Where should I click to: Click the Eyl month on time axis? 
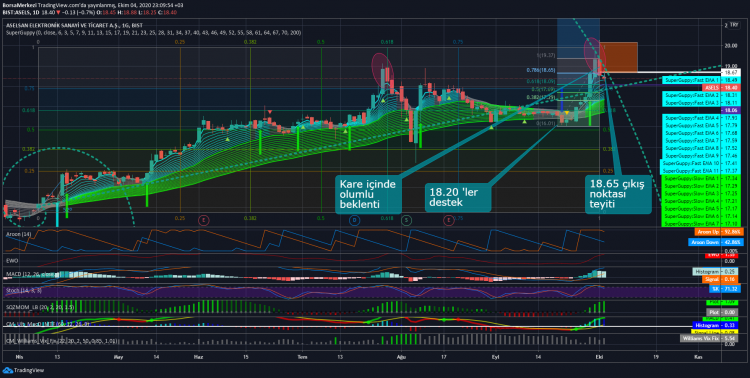tap(495, 357)
